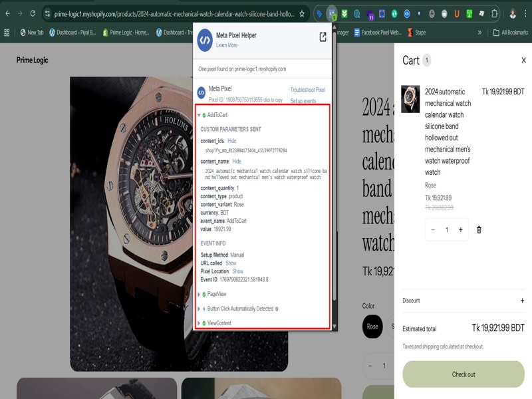The height and width of the screenshot is (399, 532).
Task: Open the Dashboard ‹ Tre... bookmark
Action: [174, 33]
